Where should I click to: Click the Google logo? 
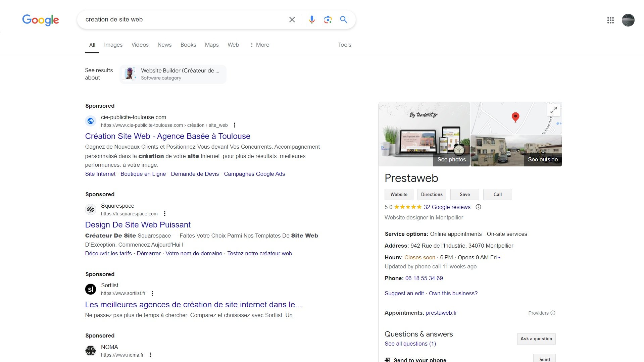pos(41,20)
